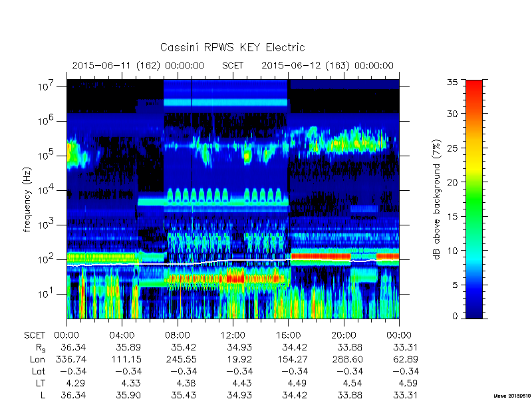Click the '20' color bar tick label

(452, 182)
